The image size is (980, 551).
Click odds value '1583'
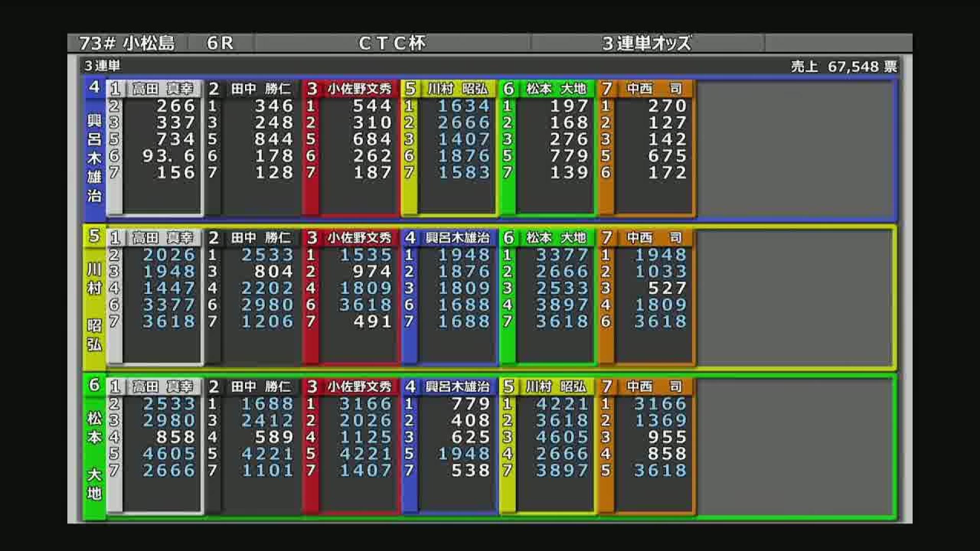[464, 173]
